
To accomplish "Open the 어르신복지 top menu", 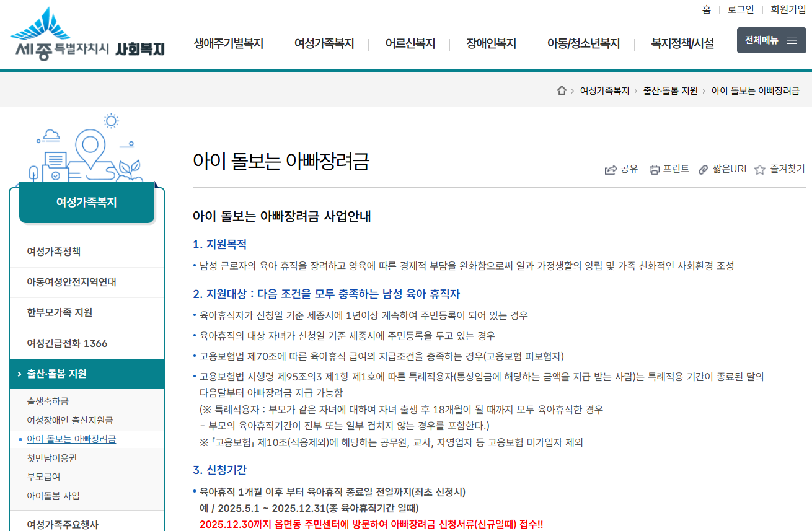I will point(410,43).
